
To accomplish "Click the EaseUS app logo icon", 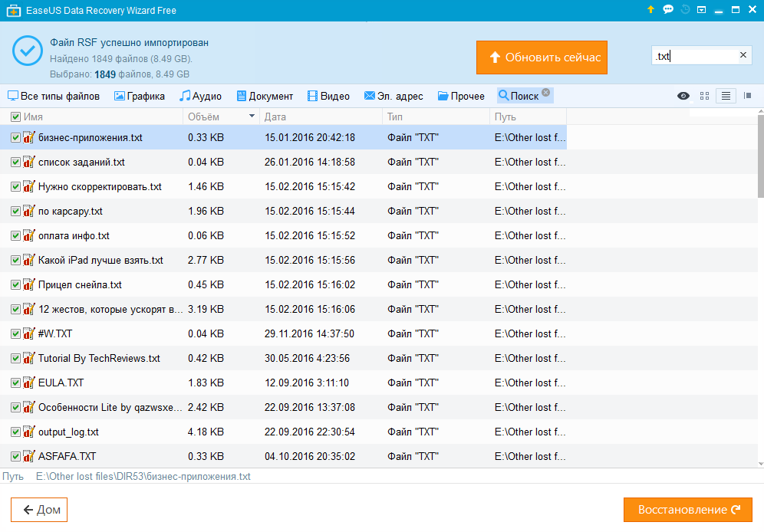I will [x=14, y=10].
